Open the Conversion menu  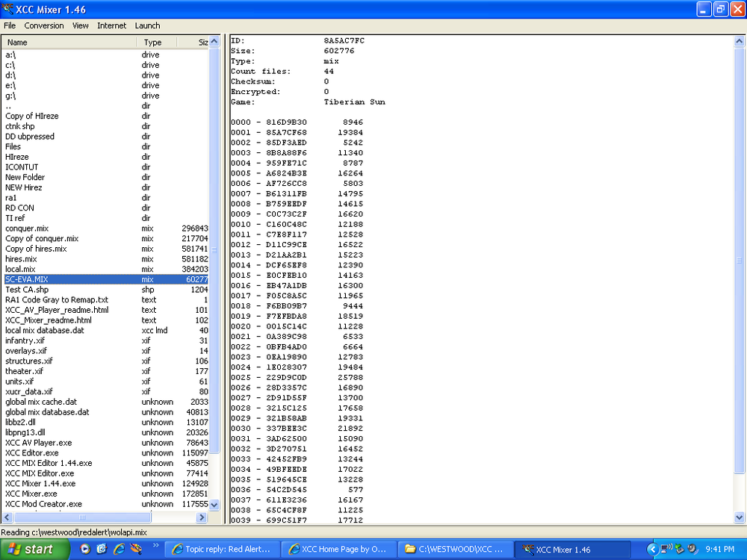(44, 25)
